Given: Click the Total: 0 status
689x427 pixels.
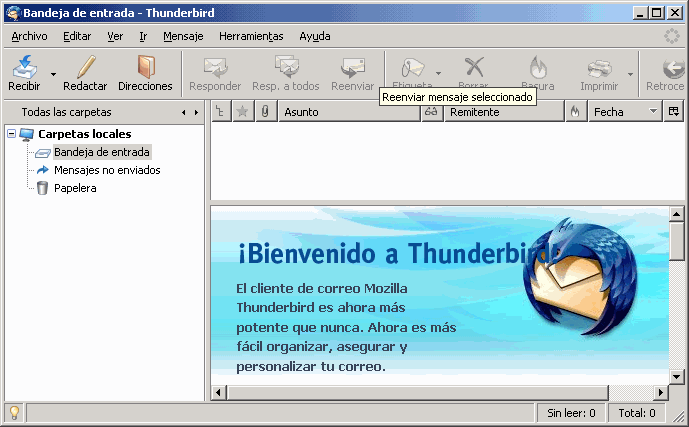Looking at the screenshot, I should [637, 413].
